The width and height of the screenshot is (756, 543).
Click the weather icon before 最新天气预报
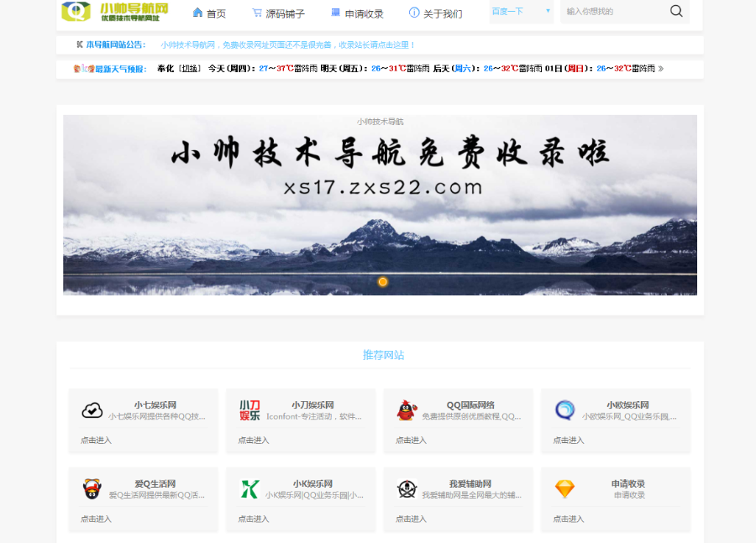(83, 69)
